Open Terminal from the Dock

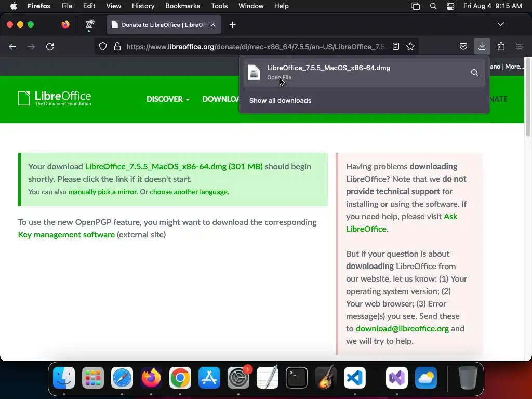point(297,378)
